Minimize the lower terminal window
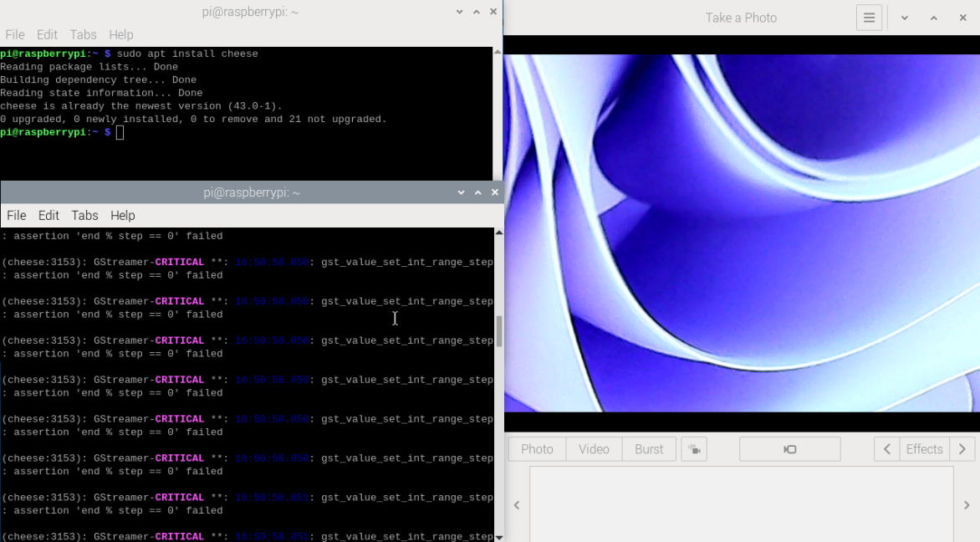The image size is (980, 542). (462, 192)
